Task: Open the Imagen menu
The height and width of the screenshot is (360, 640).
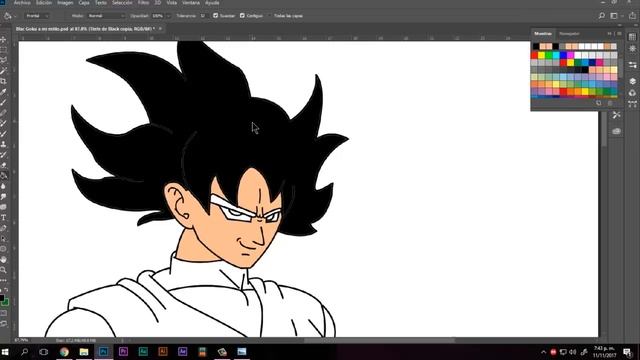Action: [65, 3]
